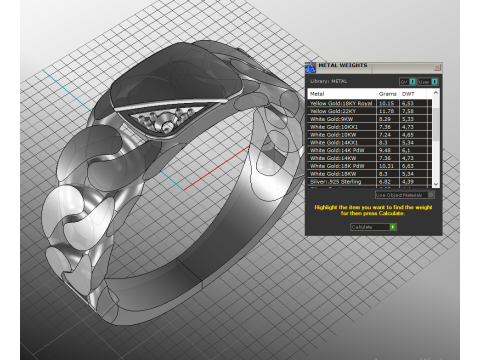
Task: Select the White Gold:10KW row
Action: tap(369, 135)
